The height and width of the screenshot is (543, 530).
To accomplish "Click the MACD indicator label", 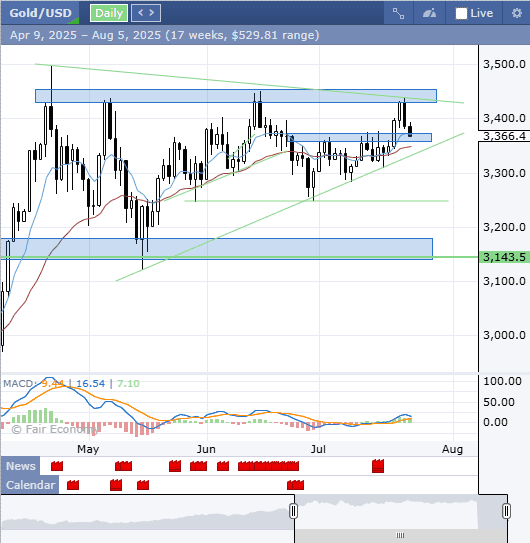I will 20,383.
